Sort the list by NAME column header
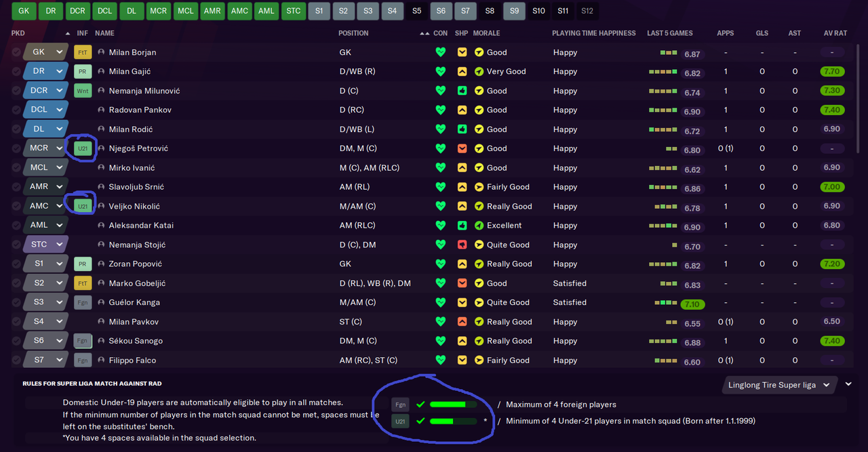868x452 pixels. click(x=104, y=33)
